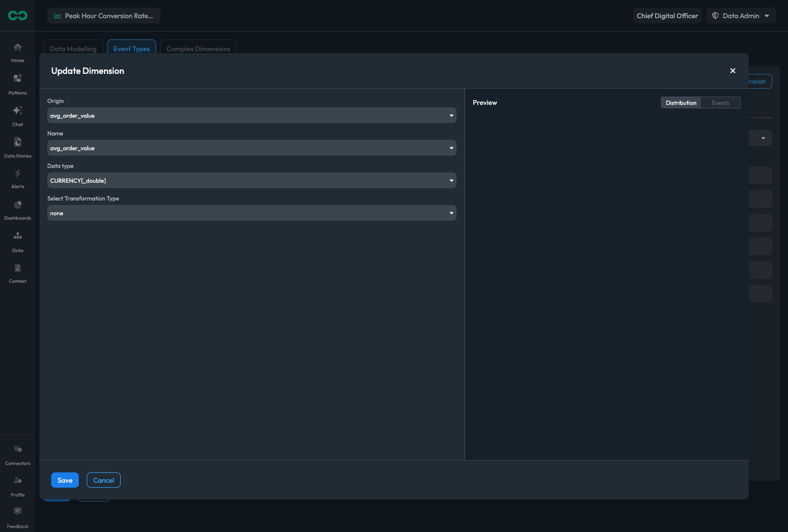The image size is (788, 532).
Task: Open the Dashboards pie chart icon
Action: pyautogui.click(x=18, y=205)
